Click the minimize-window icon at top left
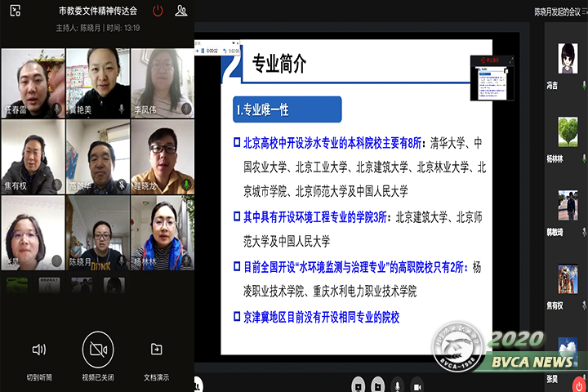Viewport: 588px width, 392px height. pyautogui.click(x=16, y=11)
